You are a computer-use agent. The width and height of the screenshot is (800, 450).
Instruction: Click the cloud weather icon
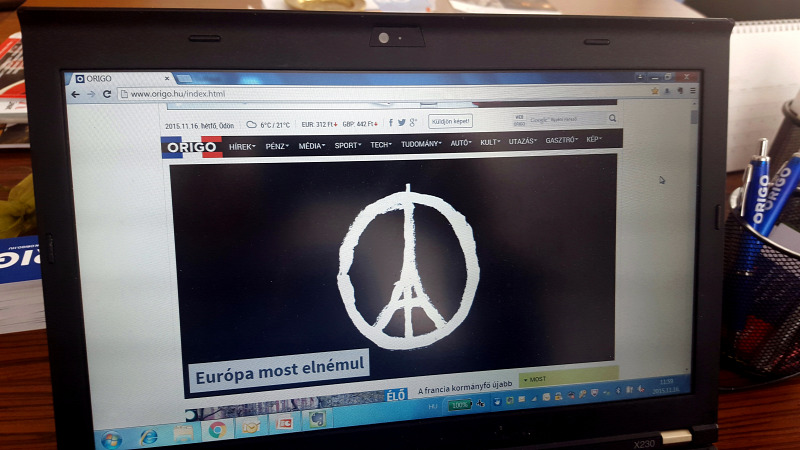(251, 124)
